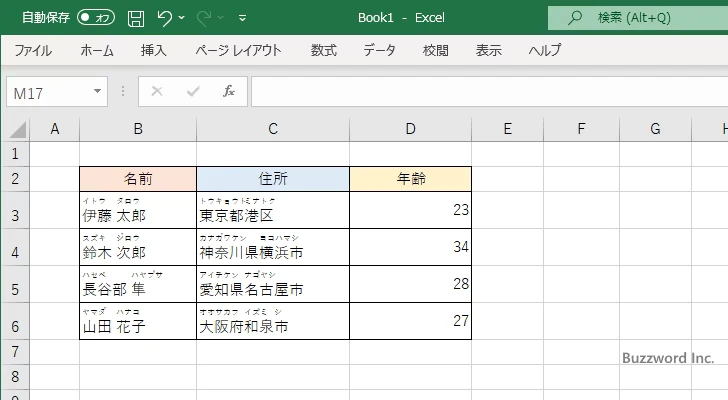Select the cell 鈴木 次郎
This screenshot has width=728, height=400.
(x=138, y=247)
